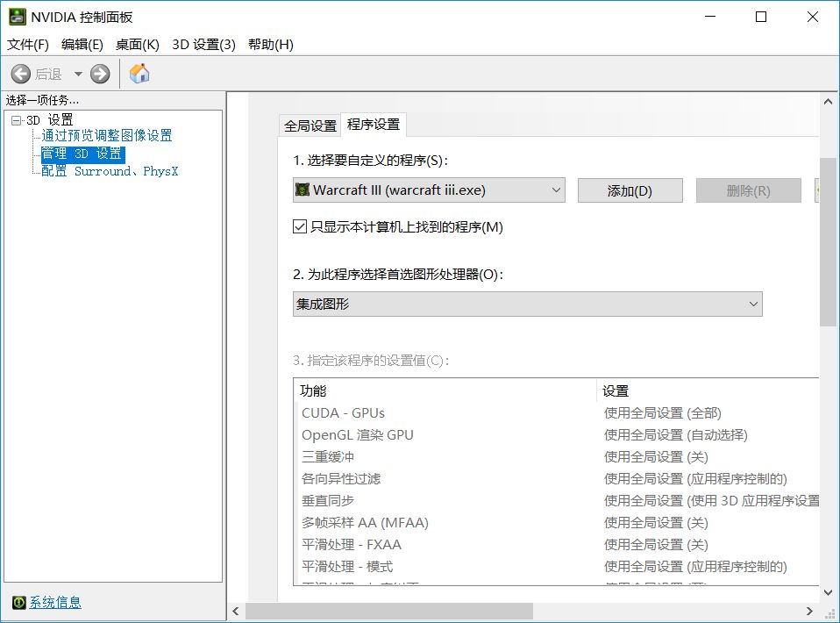Click the 添加(D) button

(630, 190)
